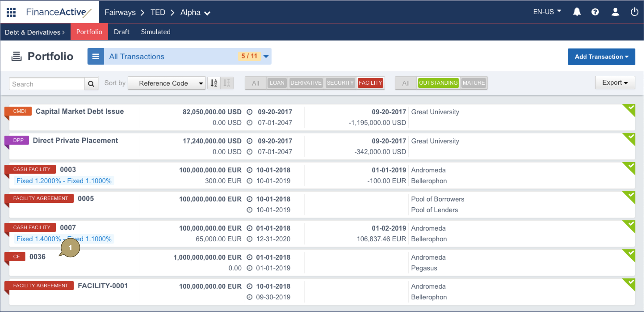Viewport: 644px width, 312px height.
Task: Open the help icon
Action: (595, 12)
